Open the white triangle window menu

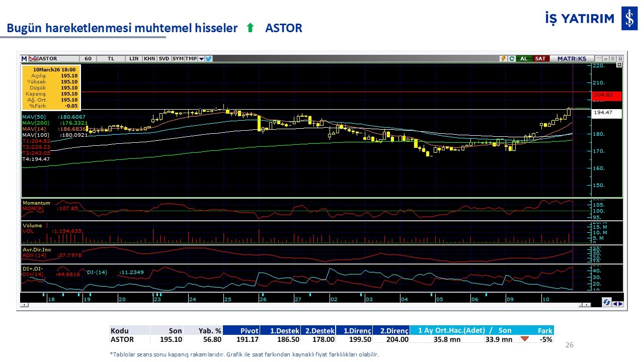(599, 59)
